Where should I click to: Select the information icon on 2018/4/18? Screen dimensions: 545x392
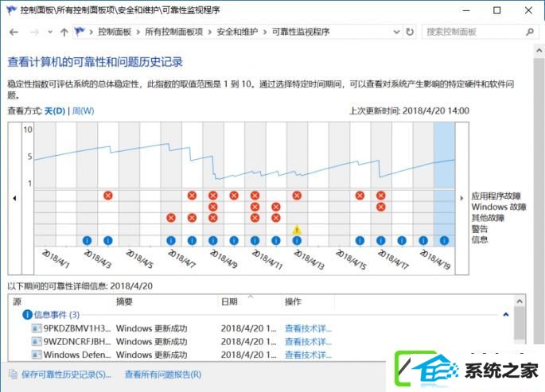tap(402, 240)
